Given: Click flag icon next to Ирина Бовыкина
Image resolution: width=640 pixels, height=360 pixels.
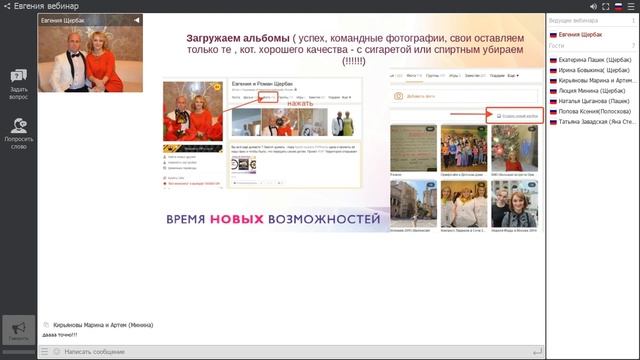Looking at the screenshot, I should coord(553,70).
